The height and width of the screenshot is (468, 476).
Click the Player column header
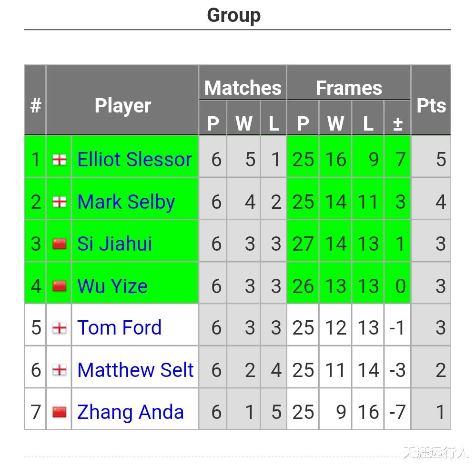[x=122, y=106]
